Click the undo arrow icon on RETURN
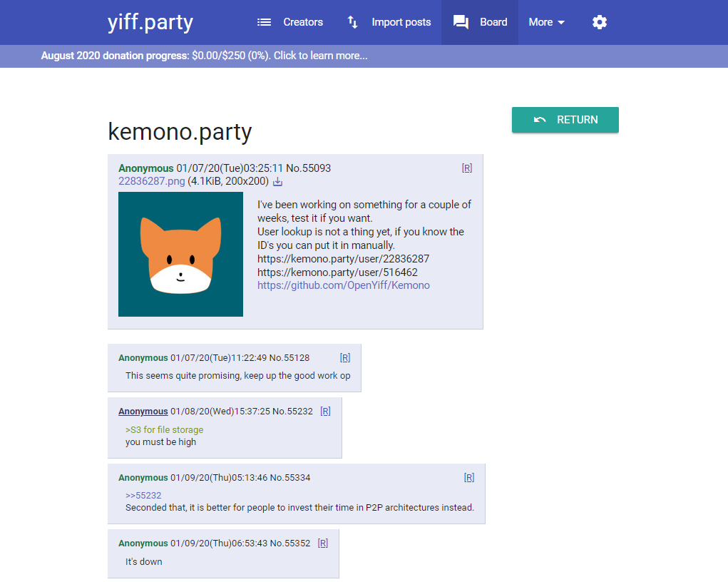This screenshot has height=582, width=728. point(540,120)
